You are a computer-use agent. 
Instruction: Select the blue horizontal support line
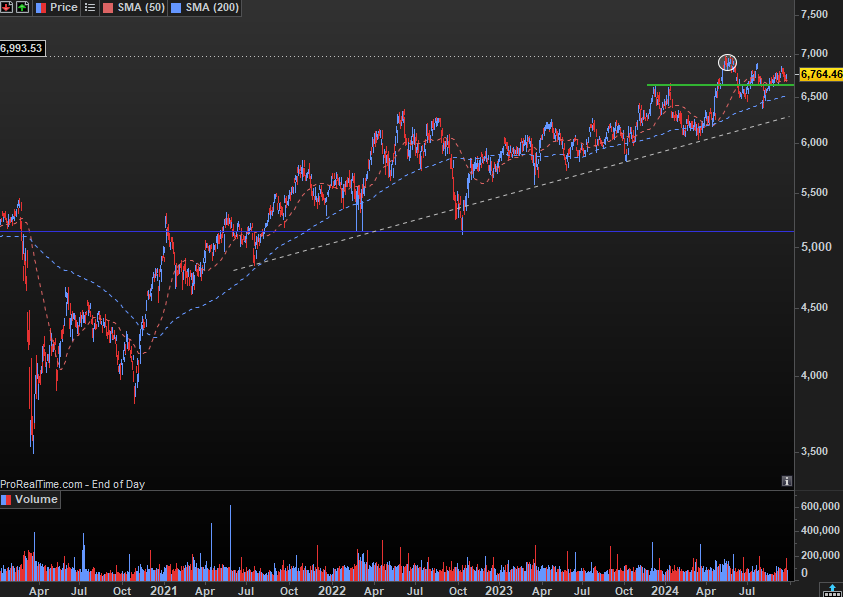pyautogui.click(x=397, y=232)
